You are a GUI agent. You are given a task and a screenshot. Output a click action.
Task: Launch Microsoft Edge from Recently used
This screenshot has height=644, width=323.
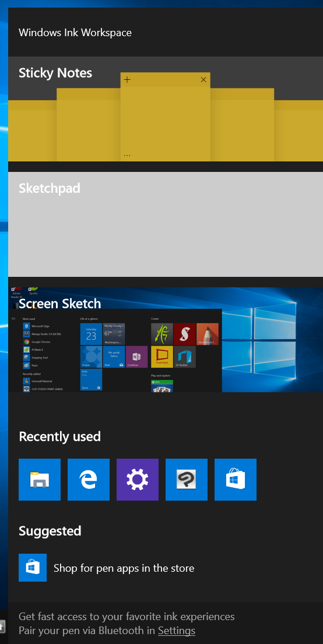pyautogui.click(x=89, y=479)
